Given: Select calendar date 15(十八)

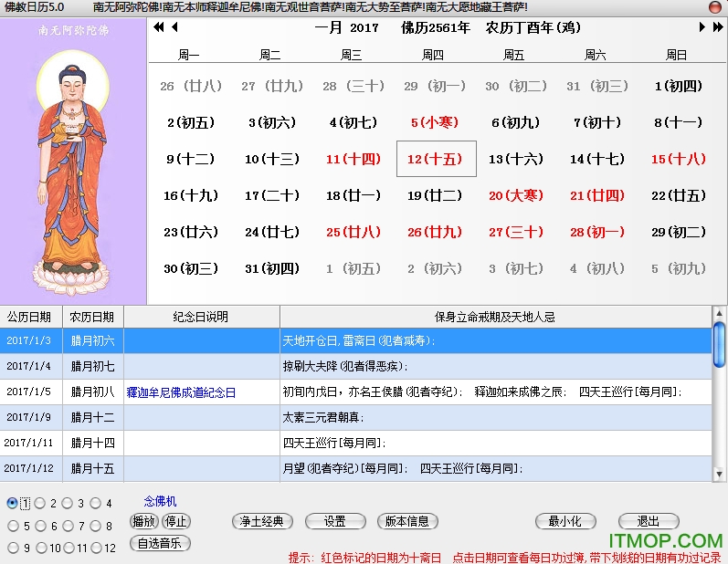Looking at the screenshot, I should [679, 159].
